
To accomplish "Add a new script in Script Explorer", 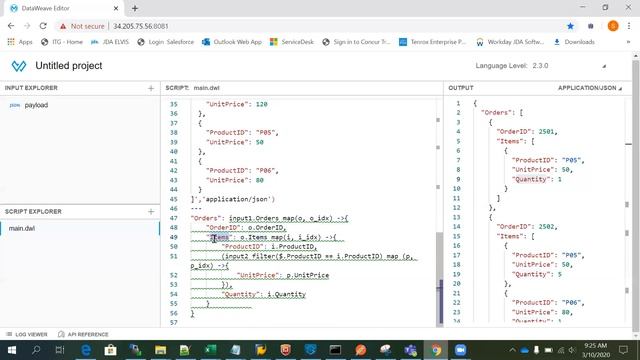I will [x=151, y=211].
